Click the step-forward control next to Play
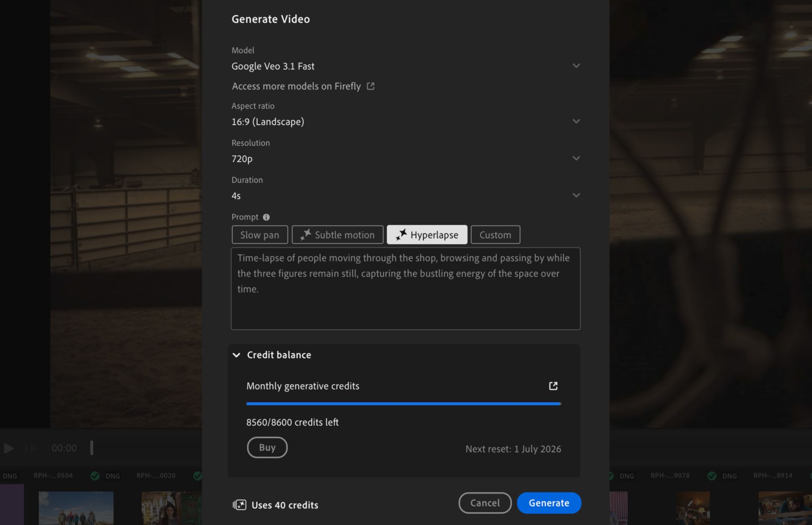The image size is (812, 525). click(x=31, y=448)
